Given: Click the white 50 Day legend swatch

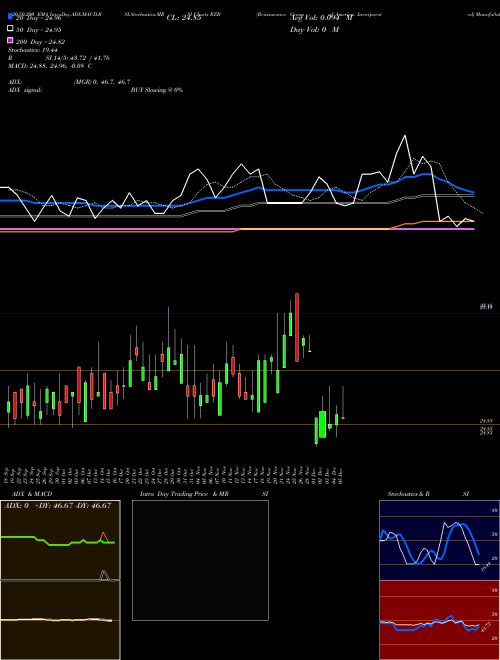Looking at the screenshot, I should point(10,29).
